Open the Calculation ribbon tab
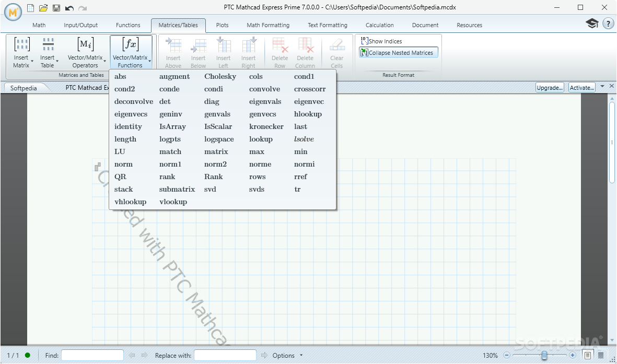 379,25
